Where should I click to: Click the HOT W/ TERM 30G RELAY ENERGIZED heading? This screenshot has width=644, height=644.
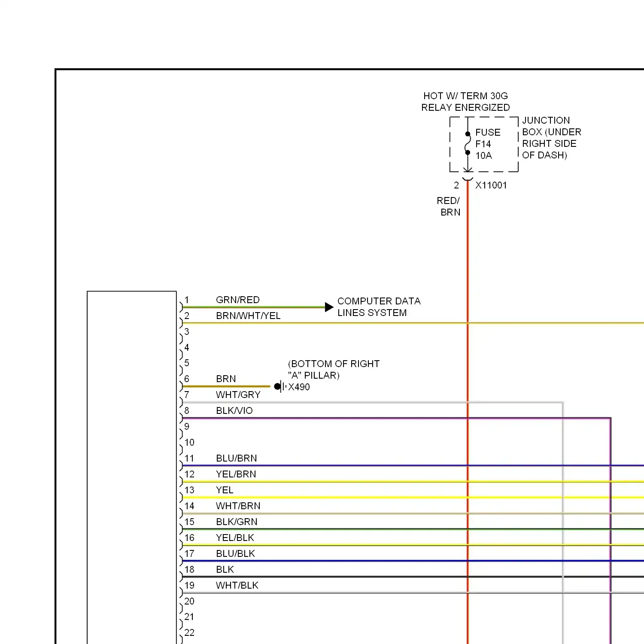click(465, 101)
